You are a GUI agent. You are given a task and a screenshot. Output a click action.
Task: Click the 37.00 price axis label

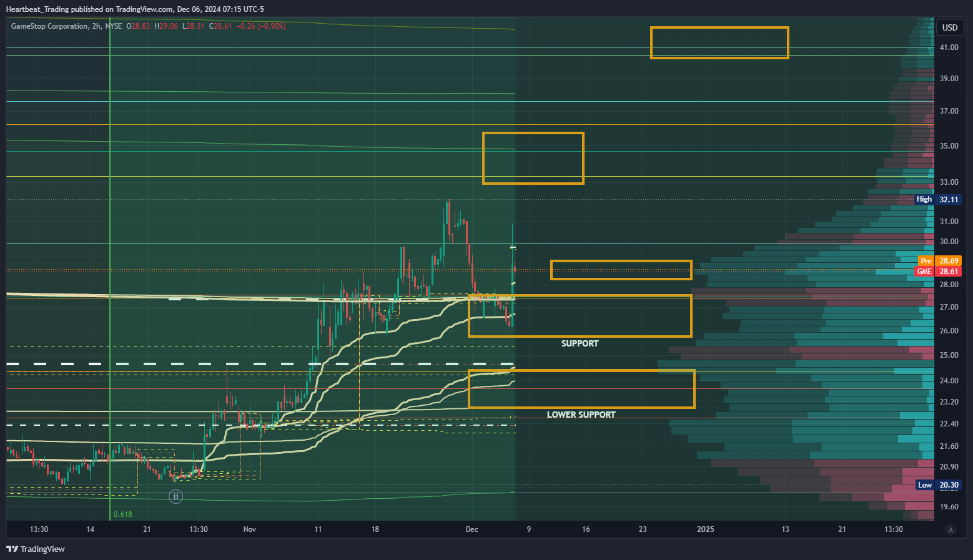tap(949, 111)
